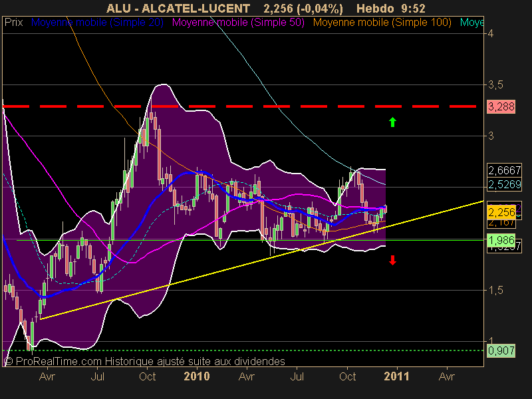
Task: Click the 'Hebdo' timeframe label
Action: click(x=375, y=9)
